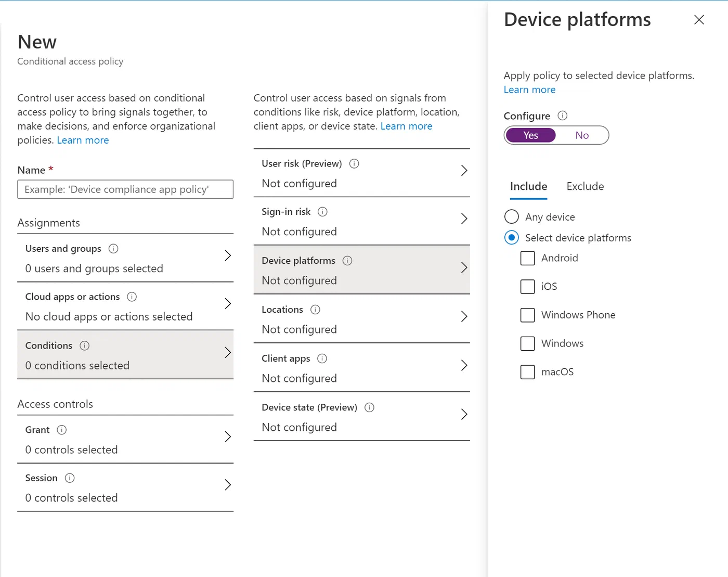This screenshot has height=577, width=728.
Task: Click the info icon next to Configure
Action: (563, 116)
